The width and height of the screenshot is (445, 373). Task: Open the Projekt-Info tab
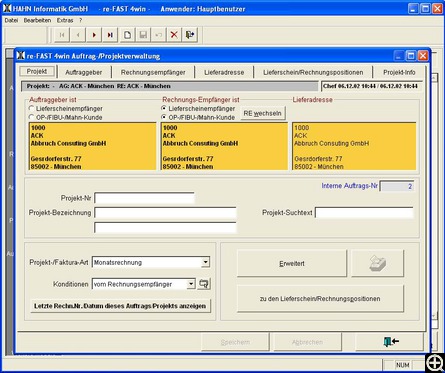(399, 72)
